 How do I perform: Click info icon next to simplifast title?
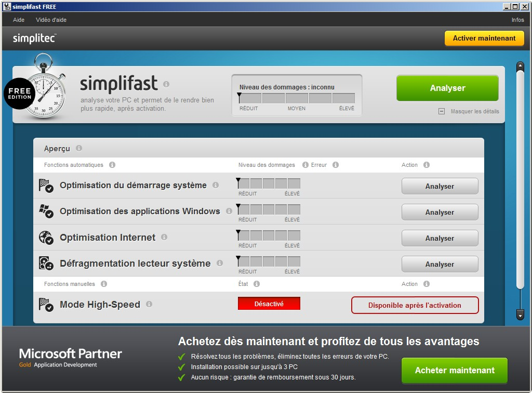click(x=166, y=84)
